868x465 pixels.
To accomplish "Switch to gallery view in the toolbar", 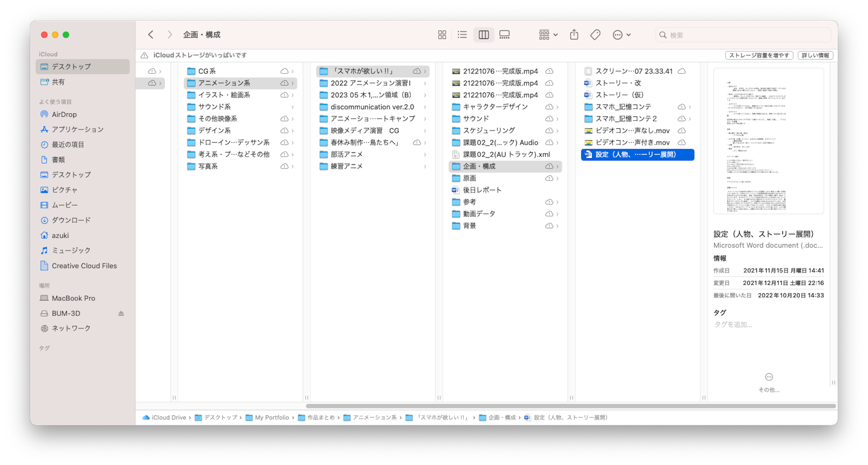I will coord(504,35).
